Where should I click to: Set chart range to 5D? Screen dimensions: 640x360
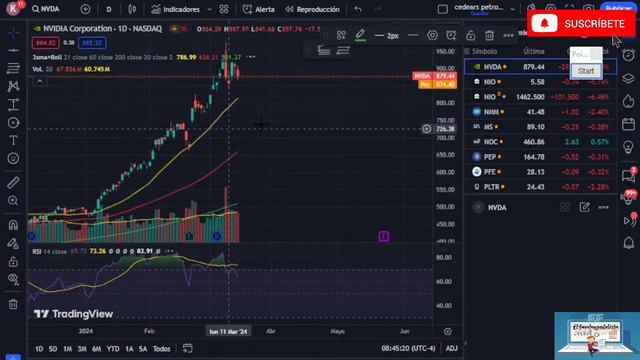tap(53, 349)
